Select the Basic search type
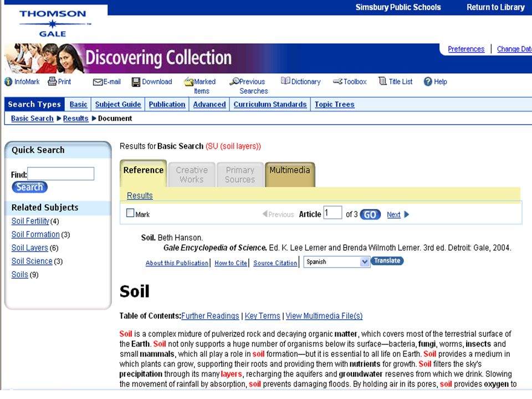The image size is (532, 399). tap(78, 105)
